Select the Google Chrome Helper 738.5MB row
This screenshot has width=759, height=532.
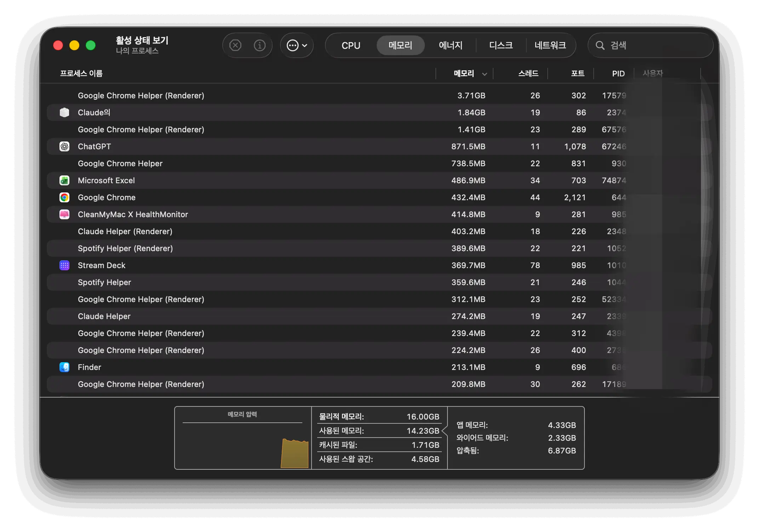(x=379, y=163)
